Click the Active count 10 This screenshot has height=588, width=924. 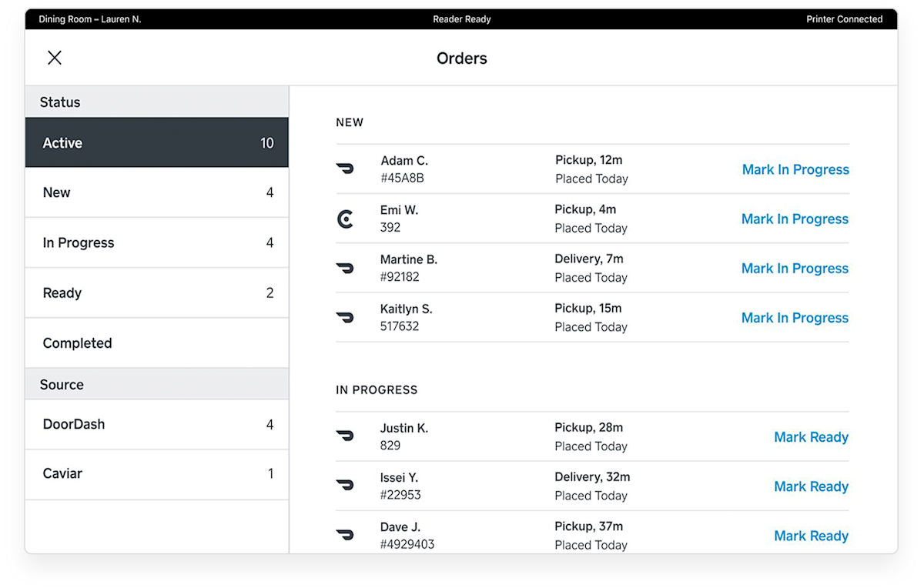tap(267, 143)
